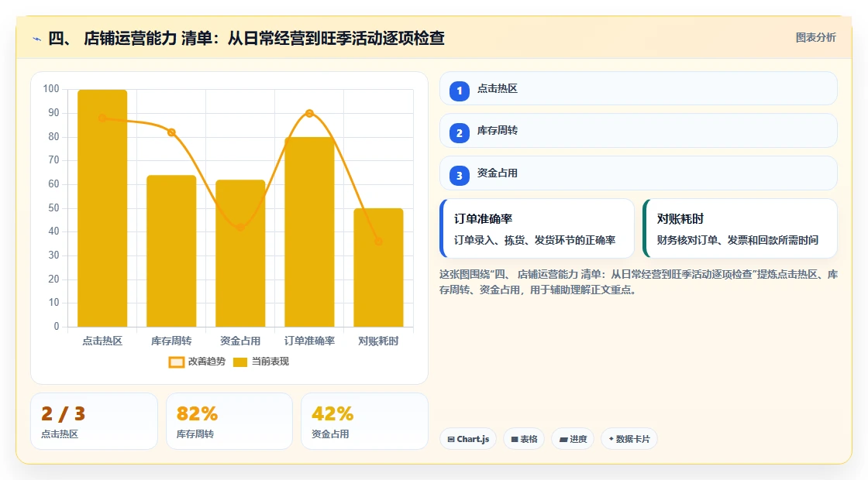Click the bar icon in 进度 tag
This screenshot has height=480, width=868.
coord(563,439)
